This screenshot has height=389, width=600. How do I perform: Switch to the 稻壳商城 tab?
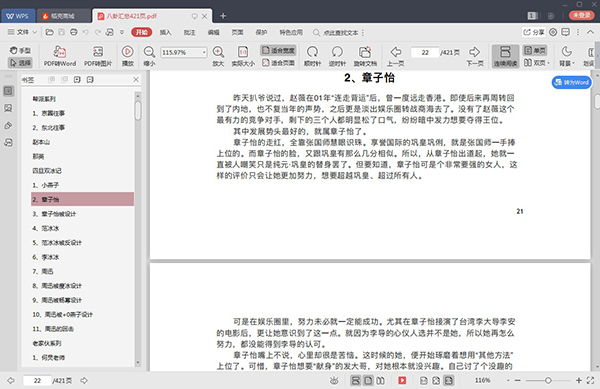tap(63, 16)
